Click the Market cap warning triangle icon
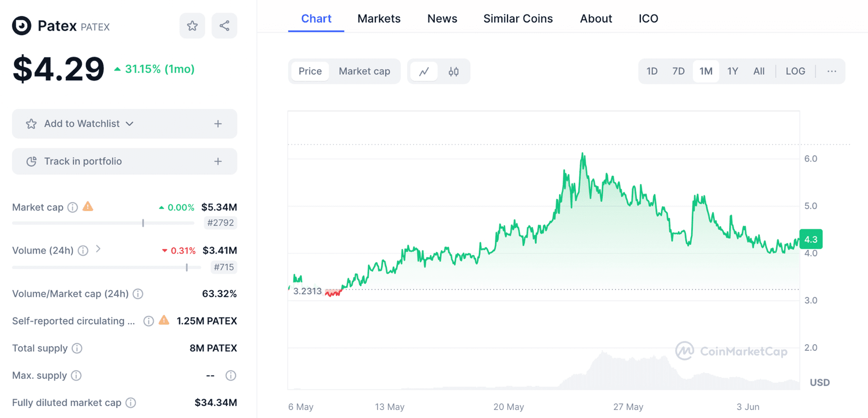Viewport: 868px width, 418px height. 88,206
